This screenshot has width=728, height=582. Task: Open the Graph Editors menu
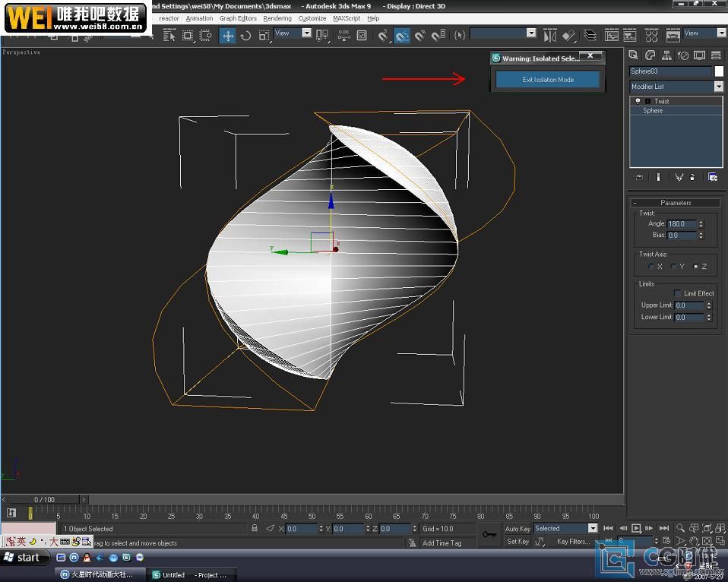[x=238, y=18]
